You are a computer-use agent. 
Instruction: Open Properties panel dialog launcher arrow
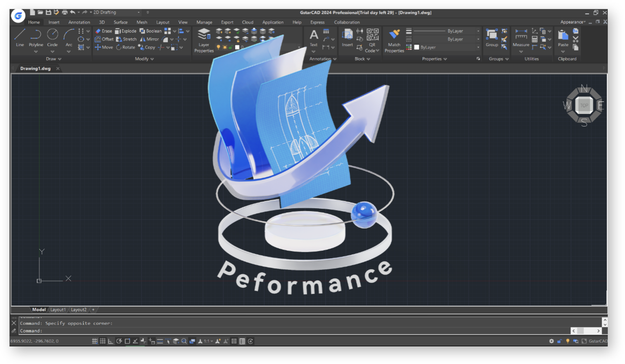tap(478, 59)
